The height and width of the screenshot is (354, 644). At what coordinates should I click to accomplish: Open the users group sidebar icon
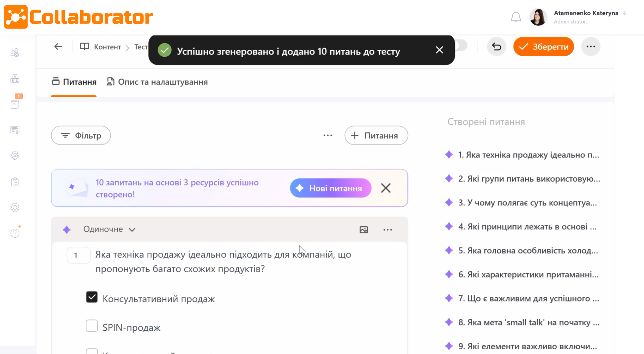[15, 53]
